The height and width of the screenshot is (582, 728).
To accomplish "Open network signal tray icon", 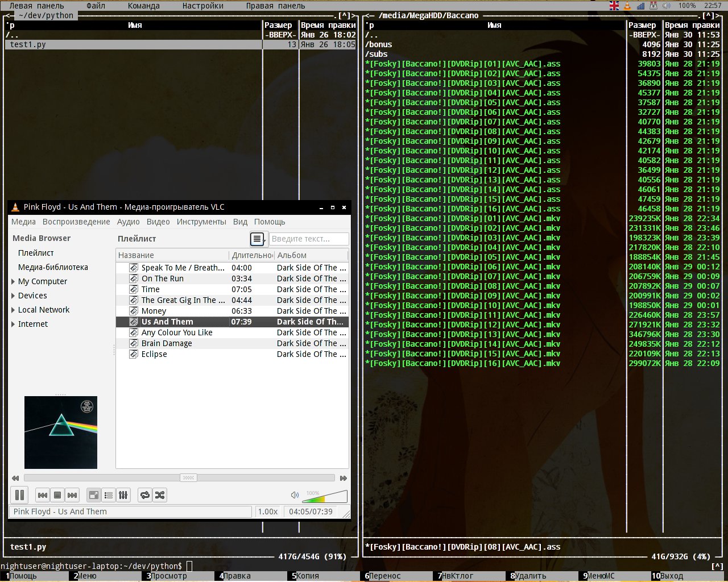I will click(641, 6).
